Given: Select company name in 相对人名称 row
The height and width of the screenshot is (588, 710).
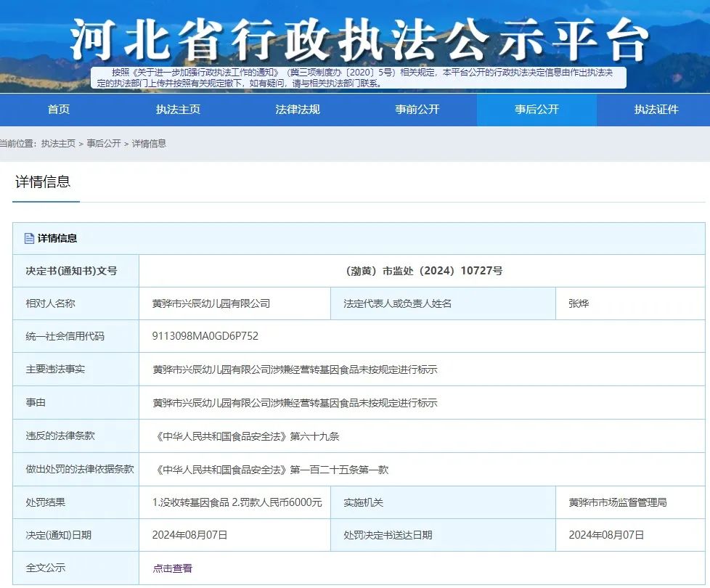Looking at the screenshot, I should click(x=211, y=303).
